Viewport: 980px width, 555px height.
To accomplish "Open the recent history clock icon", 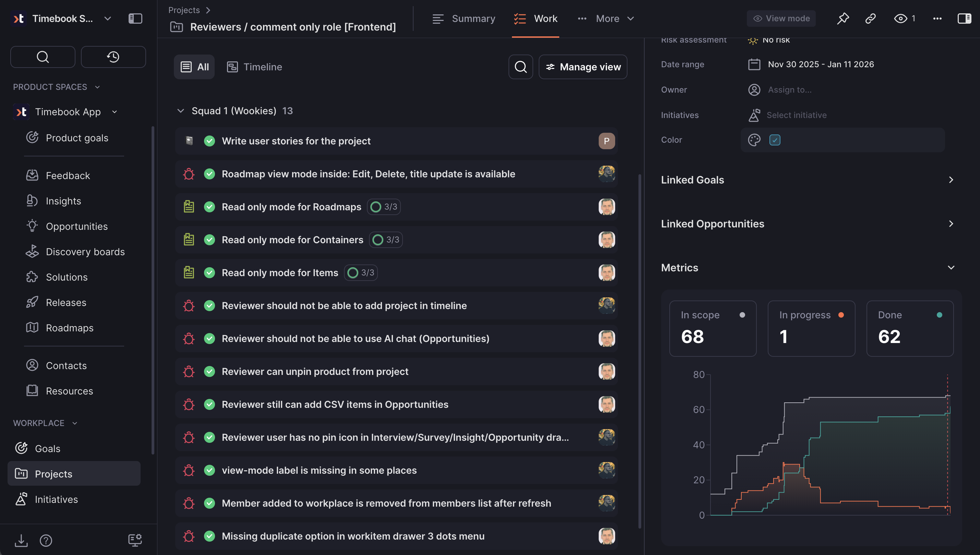I will coord(113,57).
